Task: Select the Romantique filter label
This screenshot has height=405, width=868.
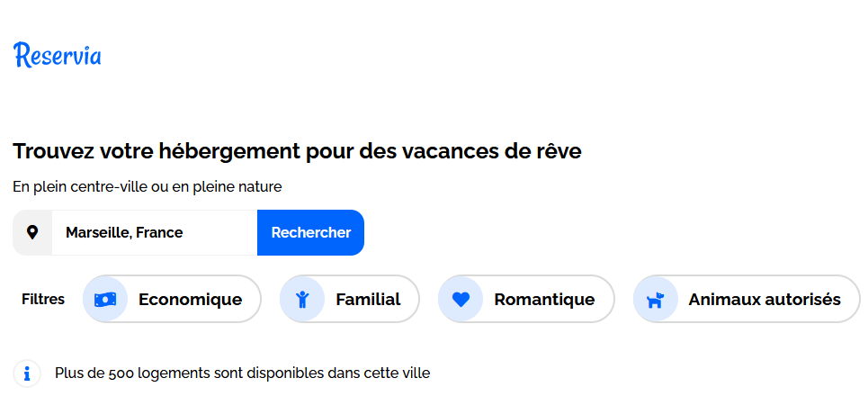Action: 544,299
